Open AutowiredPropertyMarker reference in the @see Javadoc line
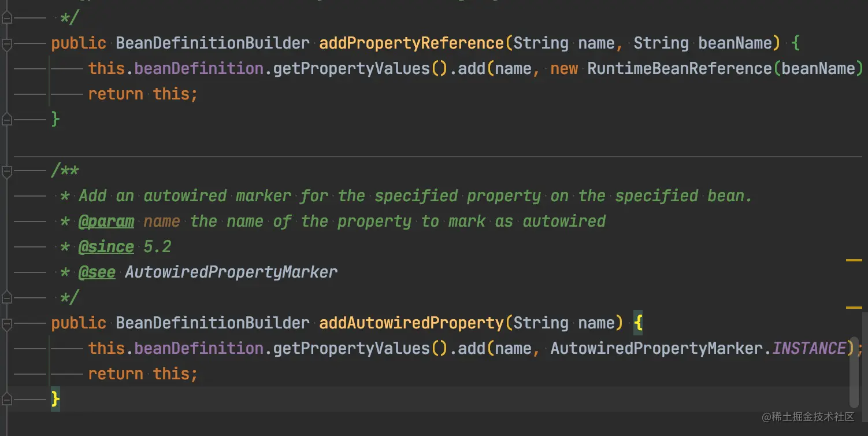Viewport: 868px width, 436px height. click(231, 272)
